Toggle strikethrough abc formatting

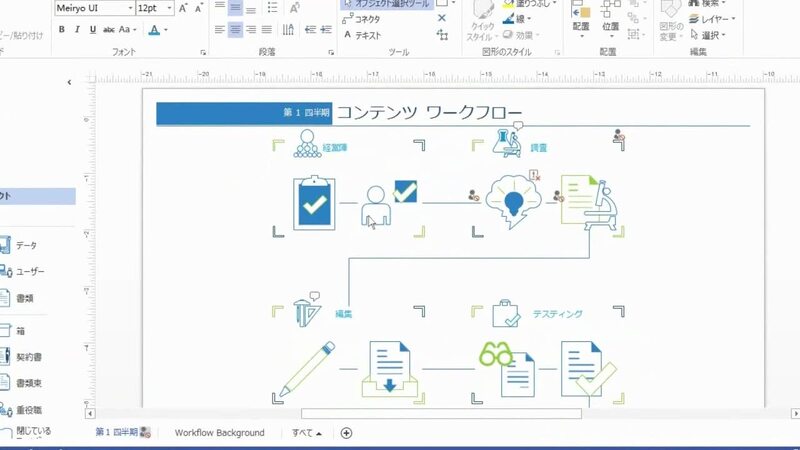(x=108, y=30)
